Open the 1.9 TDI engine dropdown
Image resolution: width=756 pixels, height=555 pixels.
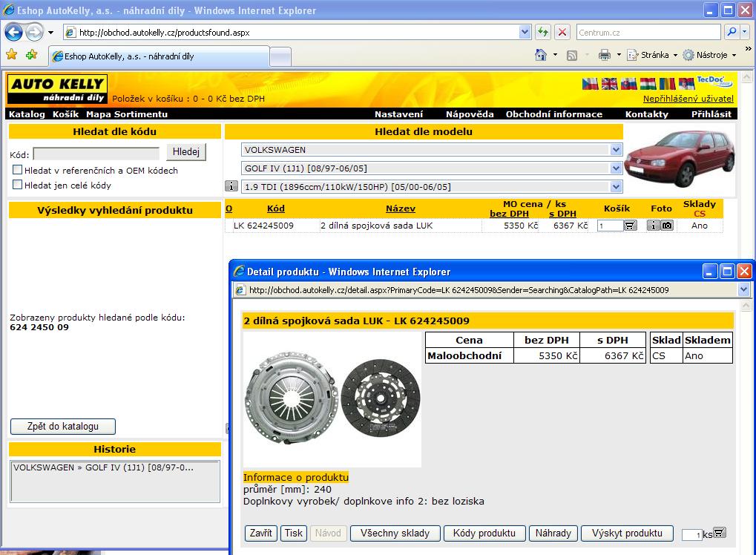[x=616, y=187]
